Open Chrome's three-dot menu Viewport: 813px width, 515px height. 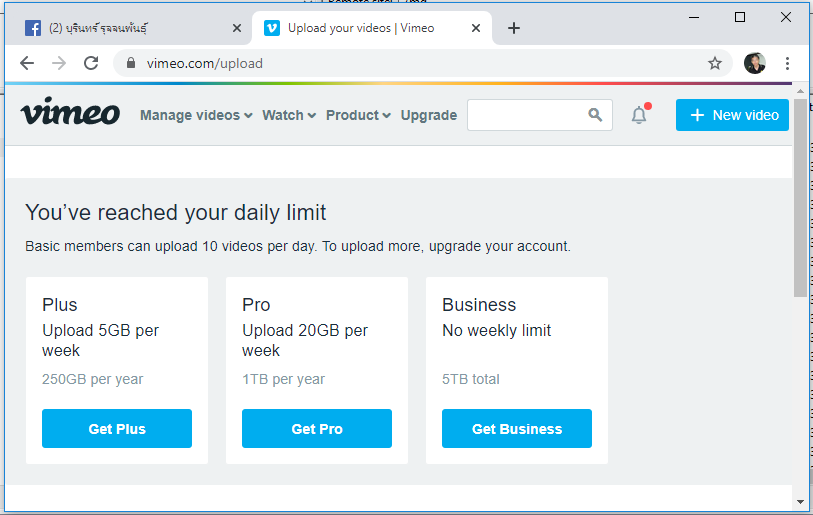[788, 63]
